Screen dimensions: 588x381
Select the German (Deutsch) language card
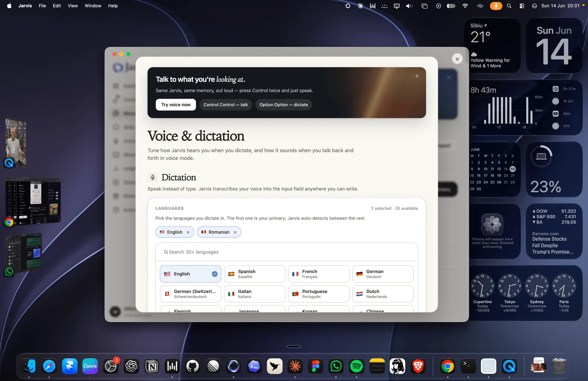click(383, 274)
